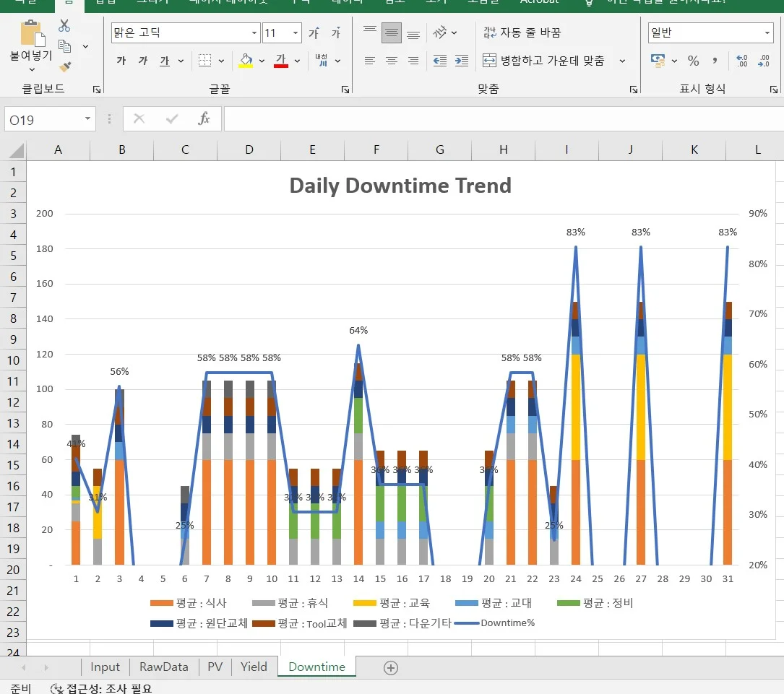Apply the red font color swatch

281,61
